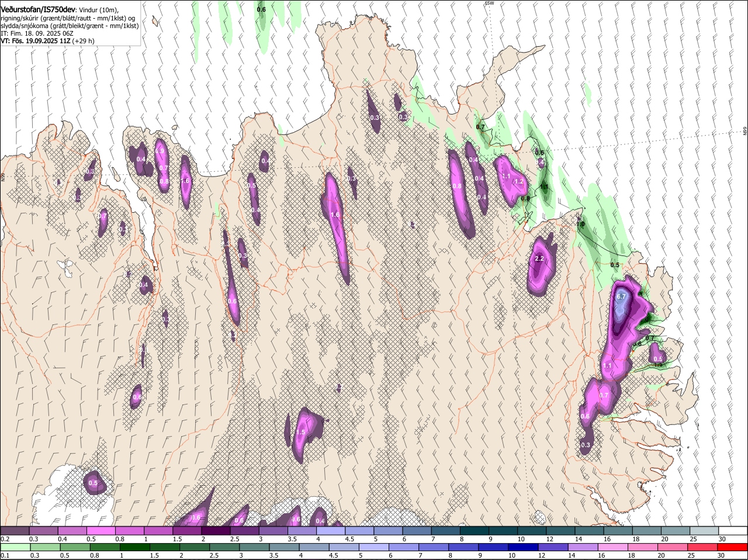Select the bright magenta 0.5 snow scale swatch
The height and width of the screenshot is (560, 748).
(102, 530)
